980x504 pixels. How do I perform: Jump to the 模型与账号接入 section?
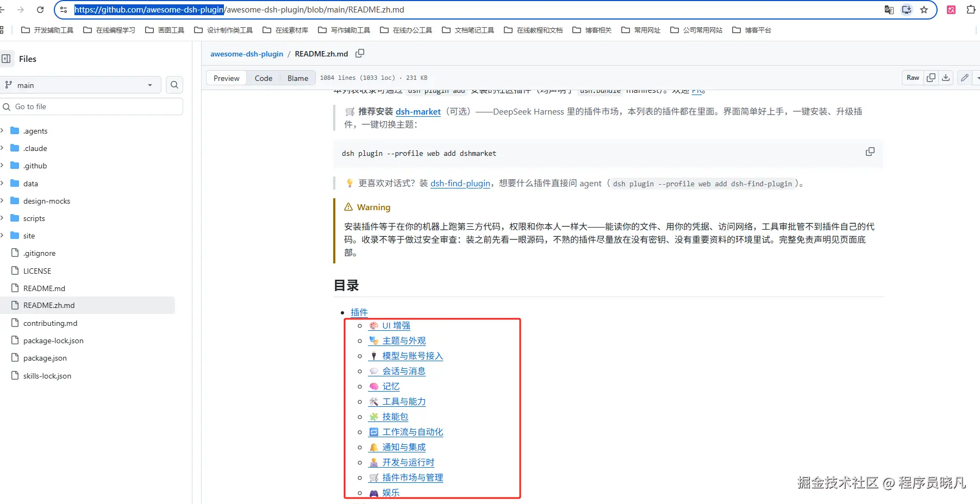406,356
